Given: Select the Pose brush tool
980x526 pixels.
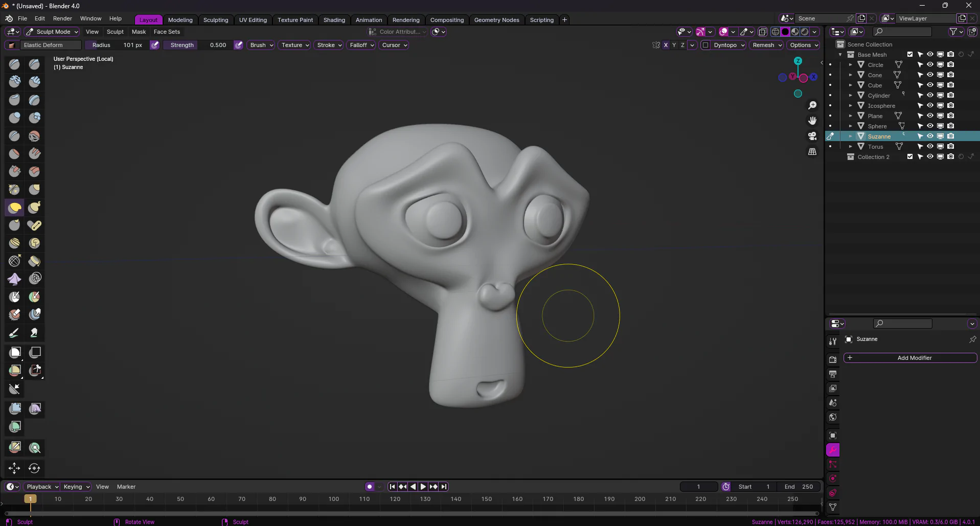Looking at the screenshot, I should pyautogui.click(x=34, y=225).
